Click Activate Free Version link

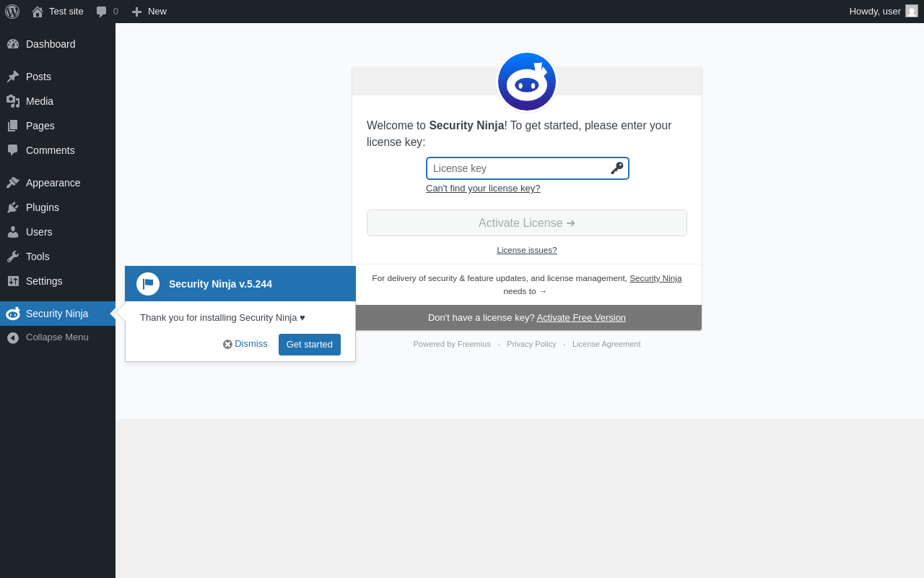[581, 317]
